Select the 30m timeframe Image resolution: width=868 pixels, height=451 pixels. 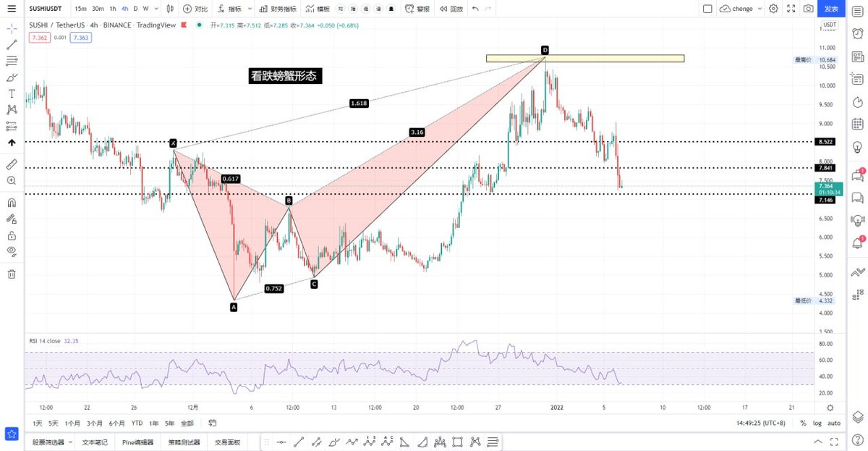coord(98,9)
